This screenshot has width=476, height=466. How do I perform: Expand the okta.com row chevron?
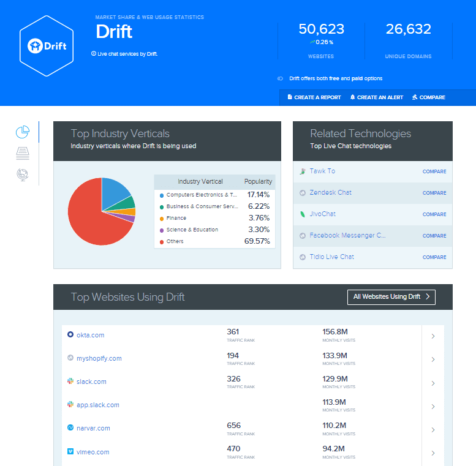click(x=433, y=336)
